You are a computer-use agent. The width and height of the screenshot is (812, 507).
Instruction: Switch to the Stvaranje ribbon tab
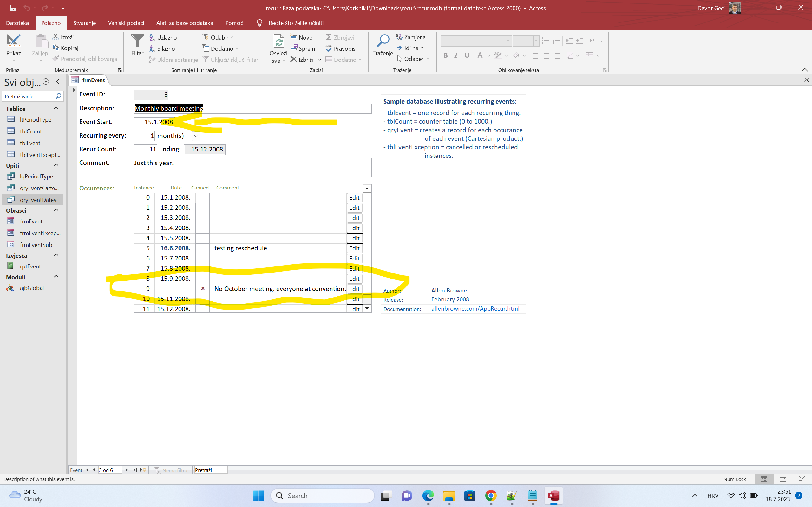point(85,23)
